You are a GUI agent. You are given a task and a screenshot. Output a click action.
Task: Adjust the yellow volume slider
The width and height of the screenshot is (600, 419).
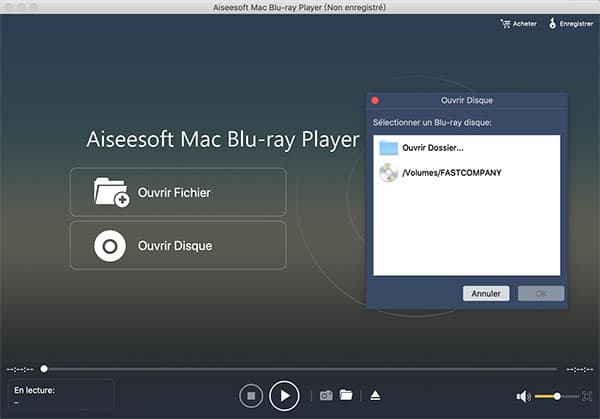557,396
